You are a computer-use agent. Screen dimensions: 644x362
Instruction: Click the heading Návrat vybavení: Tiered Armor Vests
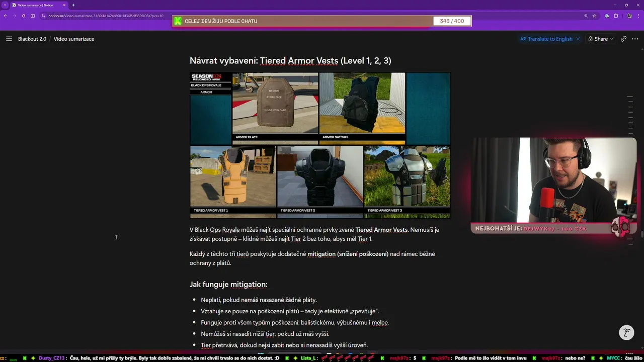click(x=290, y=60)
